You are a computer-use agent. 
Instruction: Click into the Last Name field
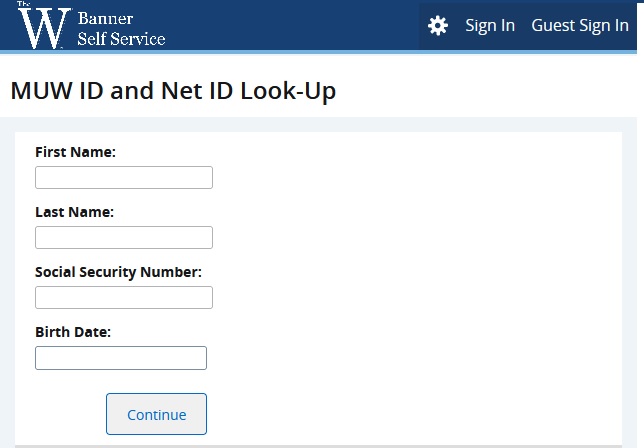pyautogui.click(x=124, y=238)
